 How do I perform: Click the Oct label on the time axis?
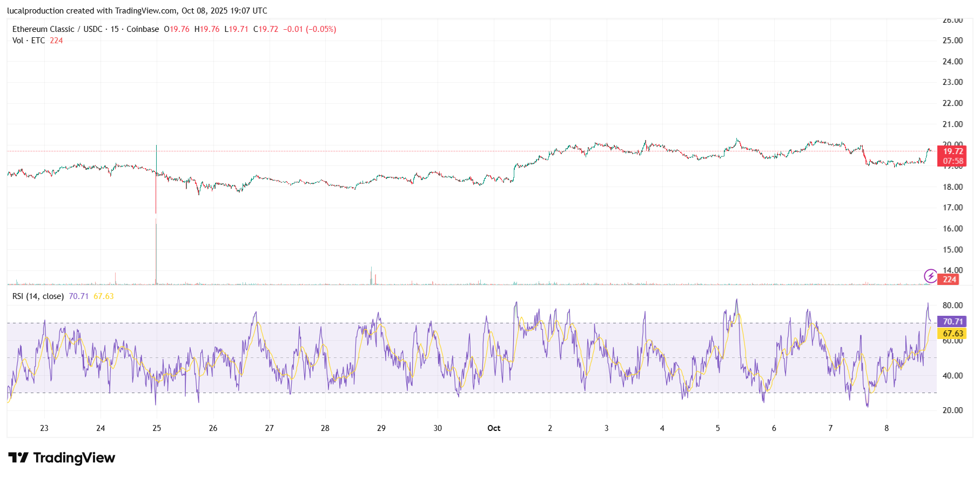click(494, 428)
